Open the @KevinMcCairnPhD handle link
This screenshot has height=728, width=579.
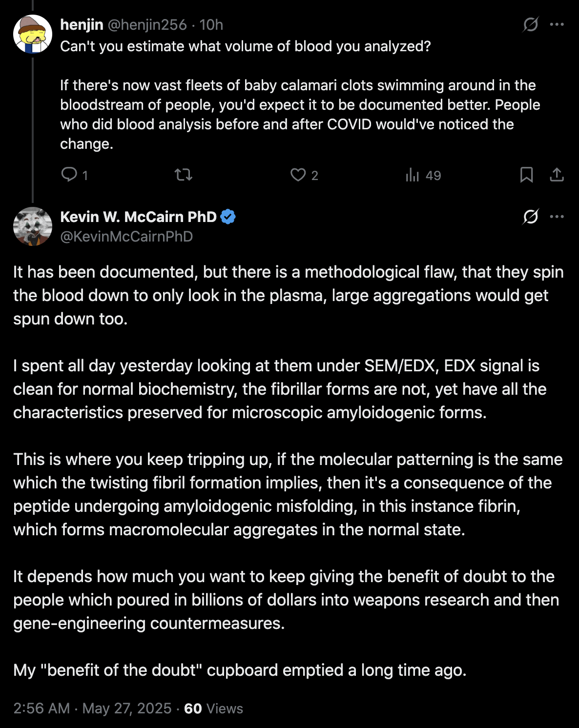(126, 237)
